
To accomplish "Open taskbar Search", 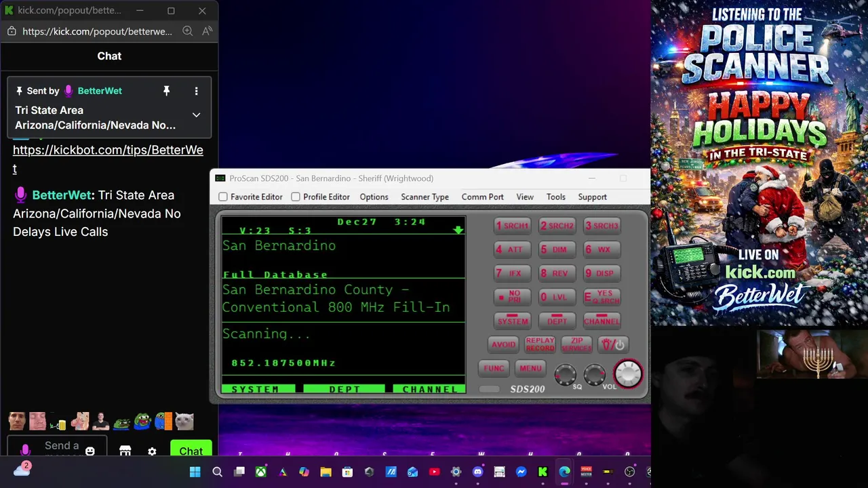I will click(217, 472).
